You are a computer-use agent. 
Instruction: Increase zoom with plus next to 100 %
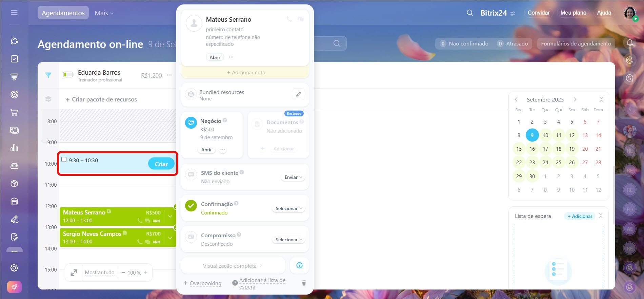pos(145,273)
